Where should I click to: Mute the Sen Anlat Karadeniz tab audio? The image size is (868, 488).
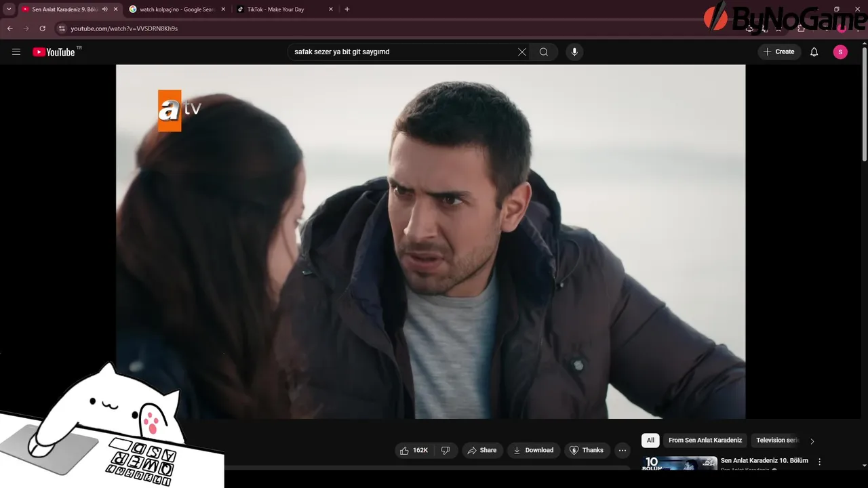[104, 9]
